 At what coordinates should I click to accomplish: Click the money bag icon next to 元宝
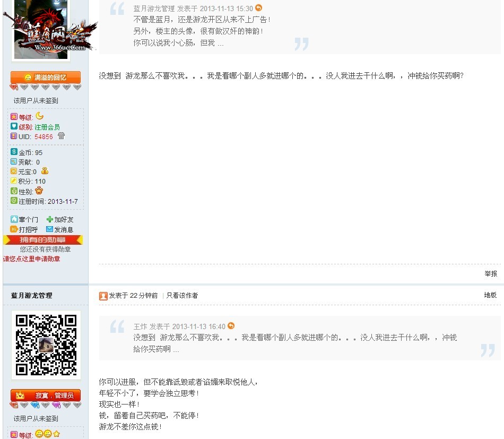coord(45,171)
